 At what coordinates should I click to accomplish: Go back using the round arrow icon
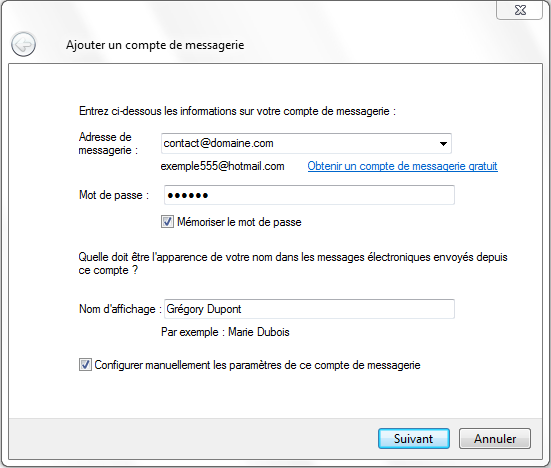[x=23, y=45]
